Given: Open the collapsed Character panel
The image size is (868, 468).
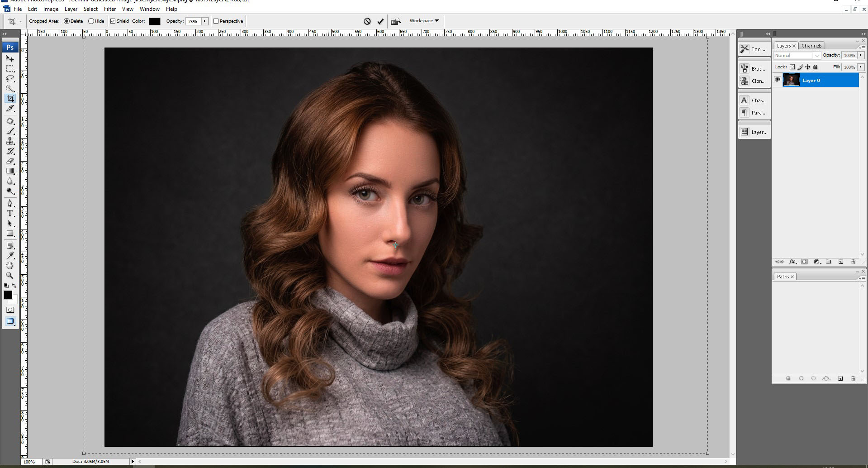Looking at the screenshot, I should tap(754, 100).
